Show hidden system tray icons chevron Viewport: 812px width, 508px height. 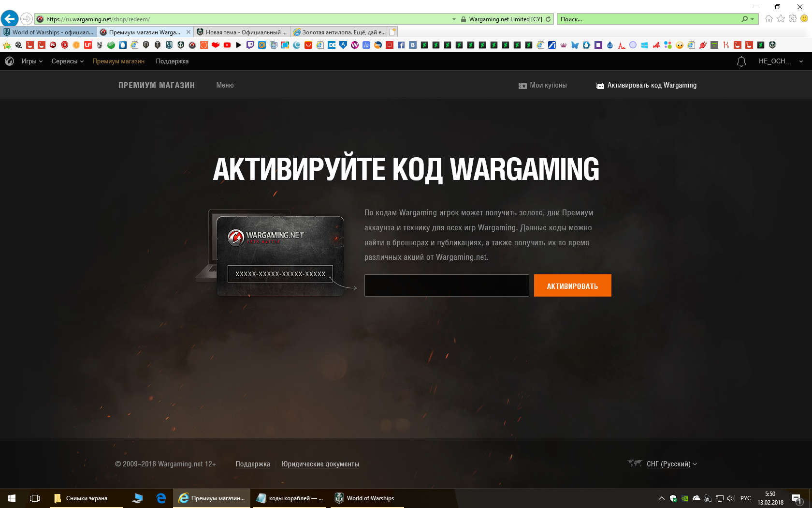coord(661,498)
